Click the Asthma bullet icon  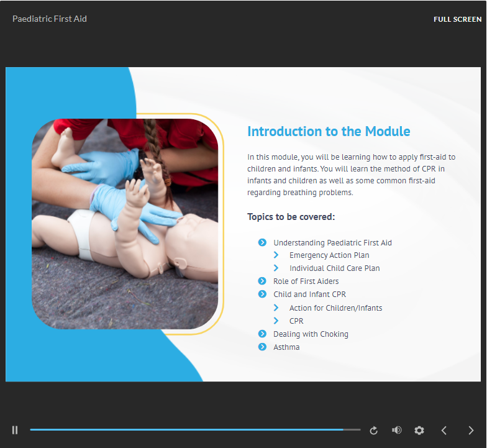click(x=262, y=347)
